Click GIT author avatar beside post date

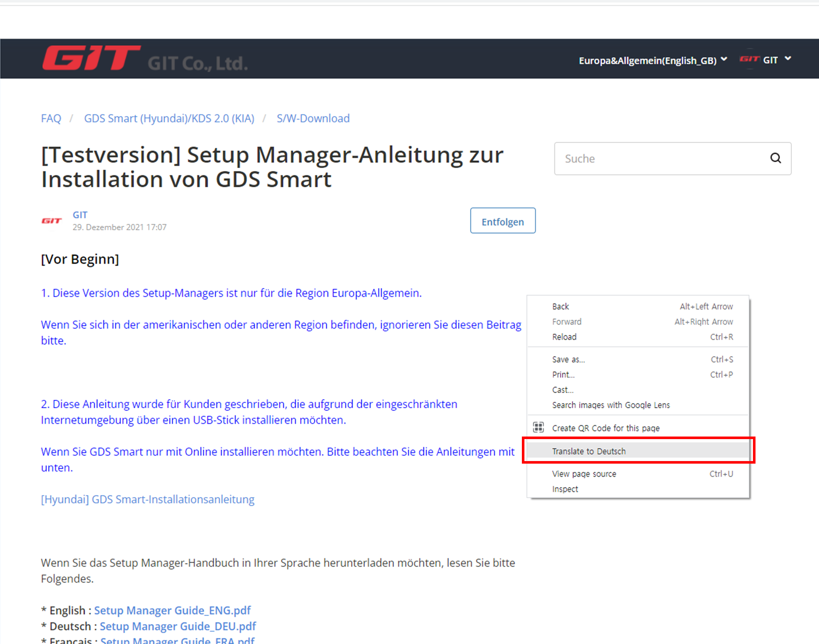(52, 221)
